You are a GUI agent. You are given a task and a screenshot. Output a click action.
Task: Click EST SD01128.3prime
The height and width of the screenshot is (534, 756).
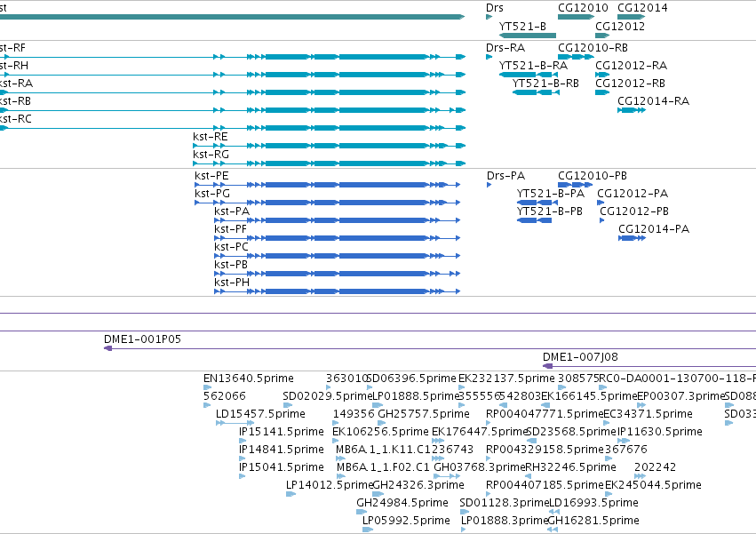point(465,512)
